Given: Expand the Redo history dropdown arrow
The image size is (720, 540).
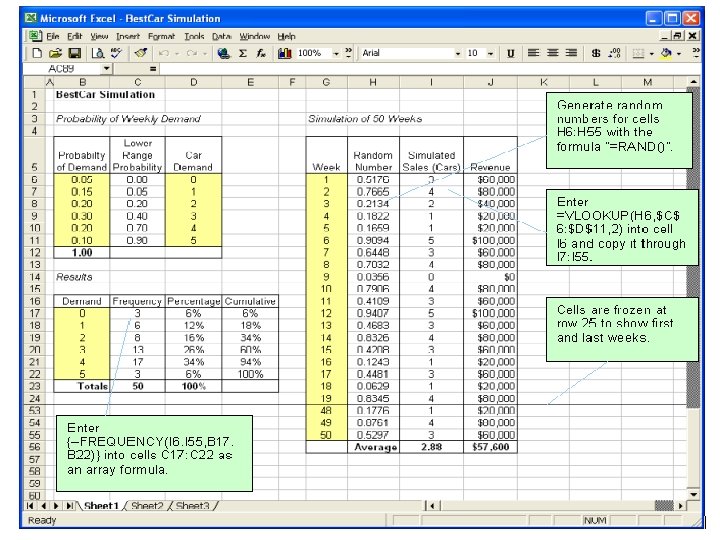Looking at the screenshot, I should point(205,54).
